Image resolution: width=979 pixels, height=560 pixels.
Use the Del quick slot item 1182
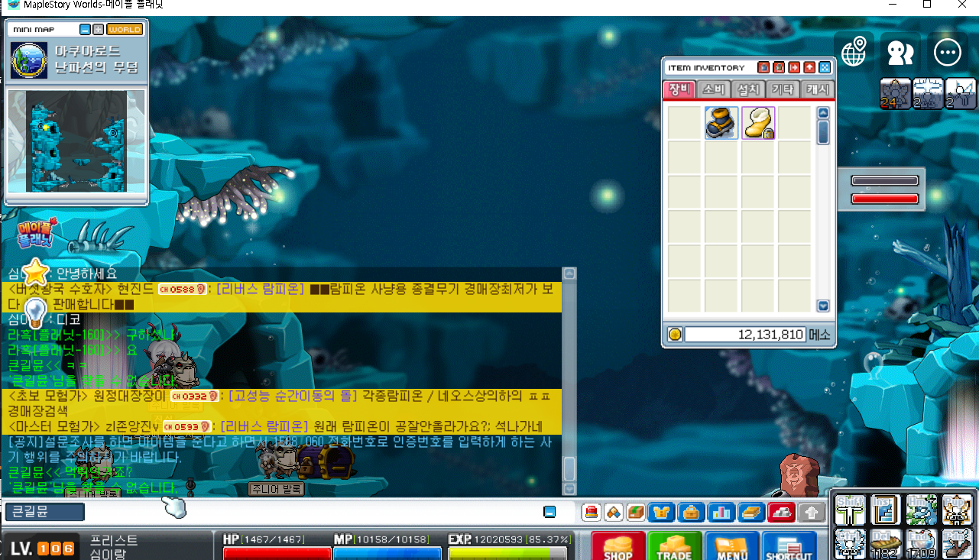coord(886,543)
